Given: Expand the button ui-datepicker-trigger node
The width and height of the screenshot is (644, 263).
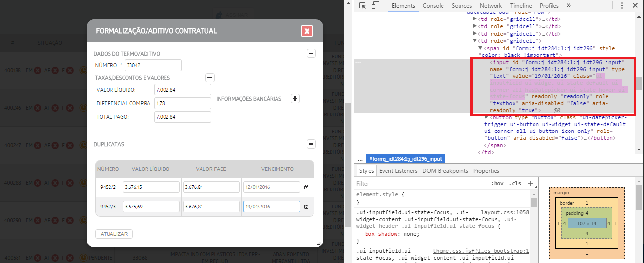Looking at the screenshot, I should 487,117.
